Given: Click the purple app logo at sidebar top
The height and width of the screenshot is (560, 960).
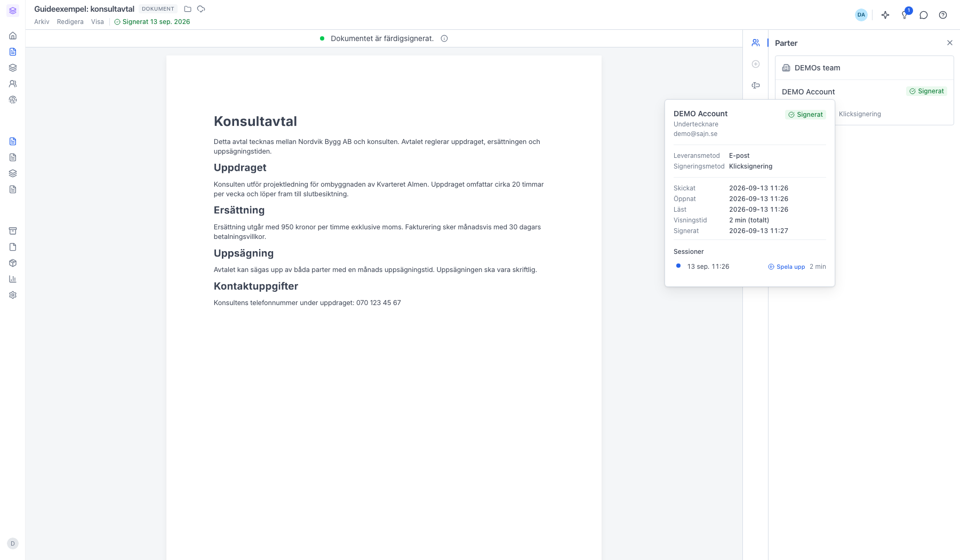Looking at the screenshot, I should 13,11.
